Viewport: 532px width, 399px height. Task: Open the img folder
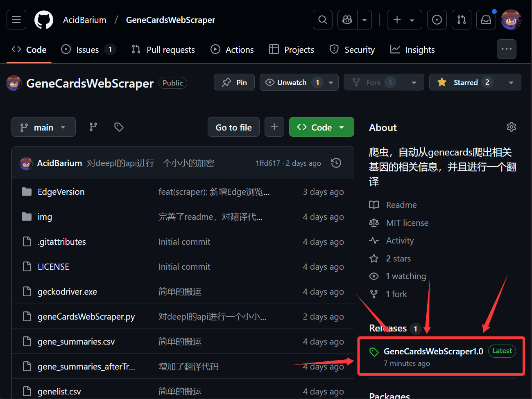(45, 216)
